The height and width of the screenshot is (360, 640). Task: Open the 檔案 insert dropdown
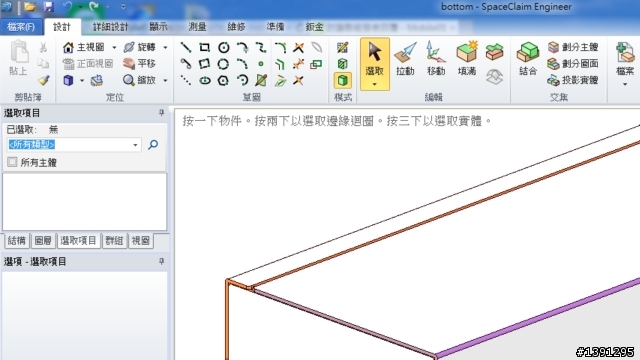click(625, 84)
